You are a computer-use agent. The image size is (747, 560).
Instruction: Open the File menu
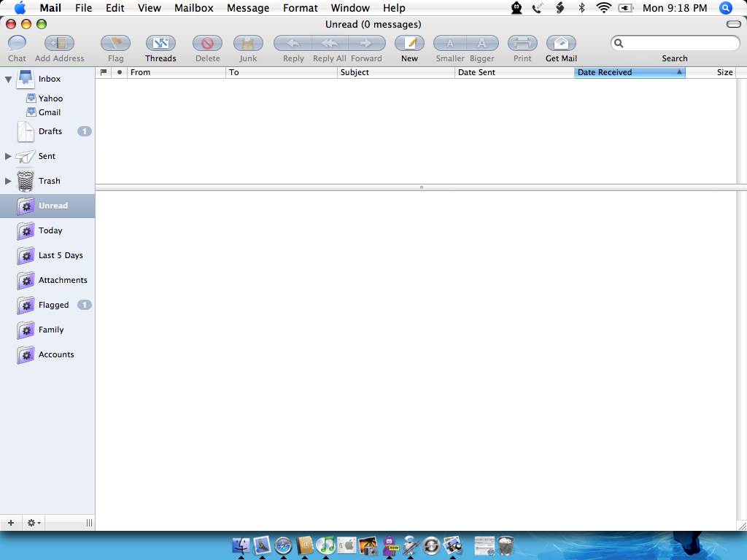pos(83,8)
